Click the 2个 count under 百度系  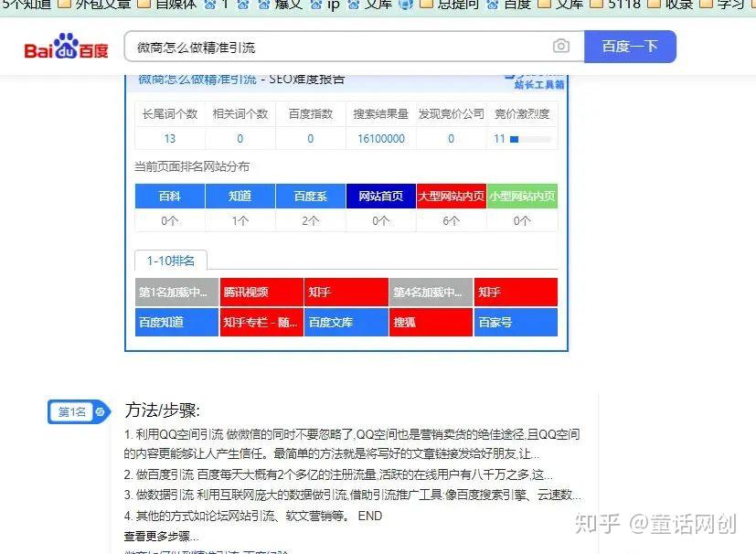click(x=311, y=221)
